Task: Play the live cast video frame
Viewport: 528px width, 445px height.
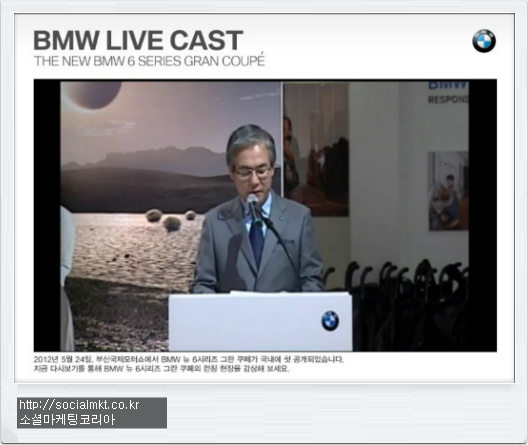Action: click(x=265, y=215)
